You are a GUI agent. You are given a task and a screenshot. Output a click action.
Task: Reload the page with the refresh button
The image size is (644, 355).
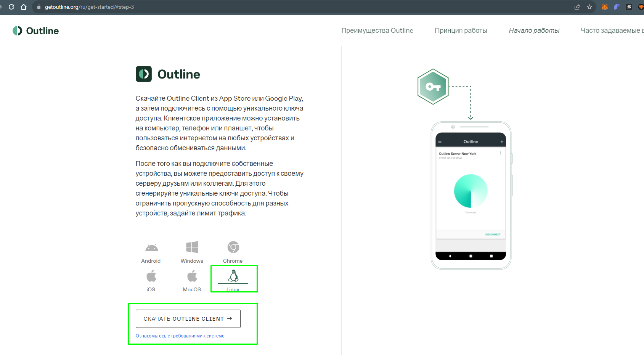click(x=11, y=7)
